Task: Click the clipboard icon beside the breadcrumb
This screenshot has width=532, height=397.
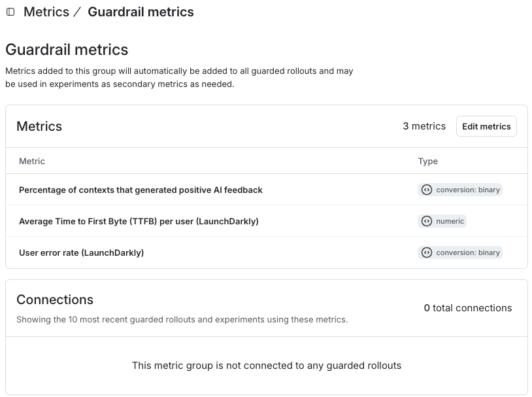Action: (x=10, y=12)
